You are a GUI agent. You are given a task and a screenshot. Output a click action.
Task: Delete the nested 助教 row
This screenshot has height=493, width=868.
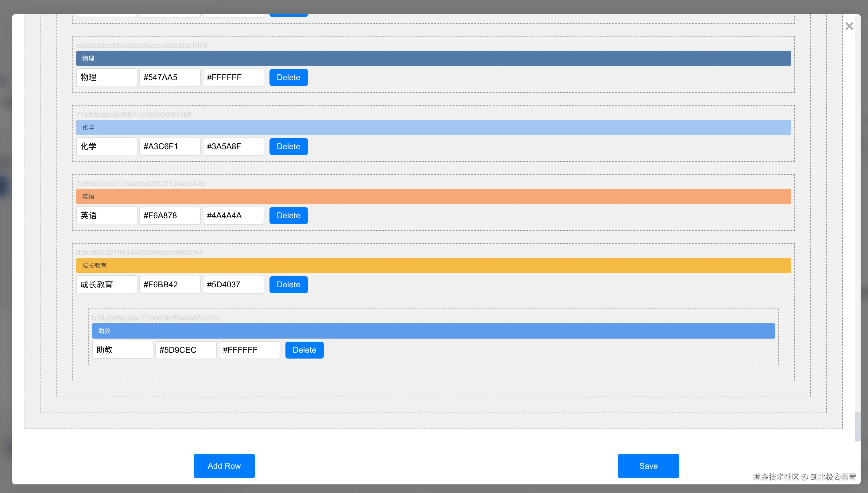(x=304, y=350)
